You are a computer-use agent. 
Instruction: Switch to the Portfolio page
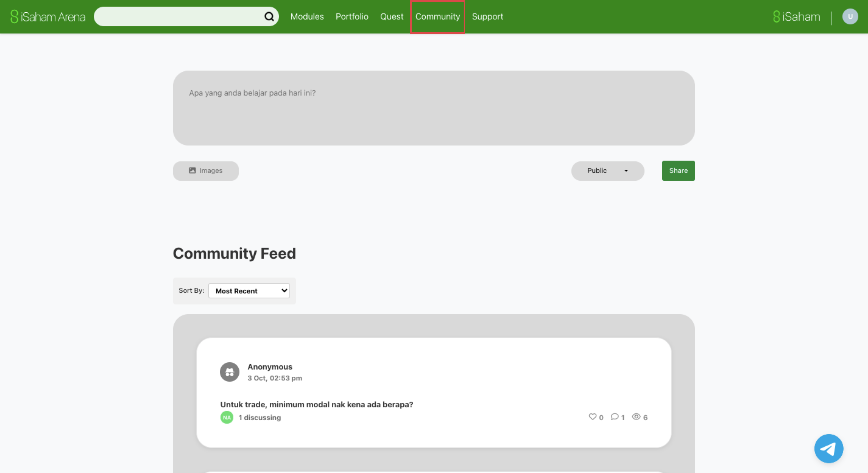tap(352, 16)
